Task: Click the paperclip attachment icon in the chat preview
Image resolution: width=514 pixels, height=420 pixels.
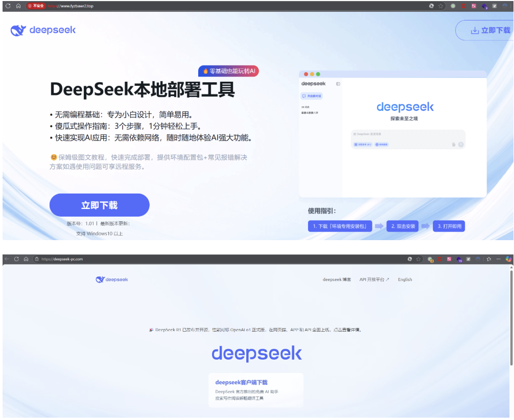Action: pyautogui.click(x=453, y=144)
